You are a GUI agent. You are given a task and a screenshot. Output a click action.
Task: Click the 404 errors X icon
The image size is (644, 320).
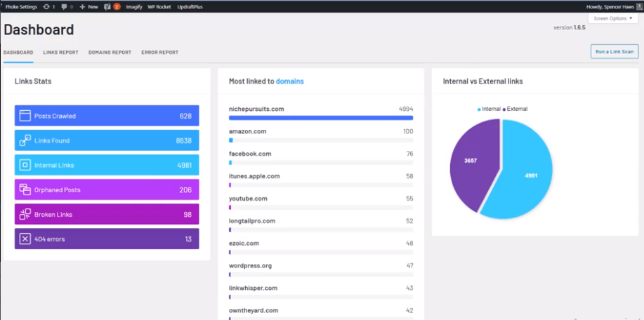point(25,239)
